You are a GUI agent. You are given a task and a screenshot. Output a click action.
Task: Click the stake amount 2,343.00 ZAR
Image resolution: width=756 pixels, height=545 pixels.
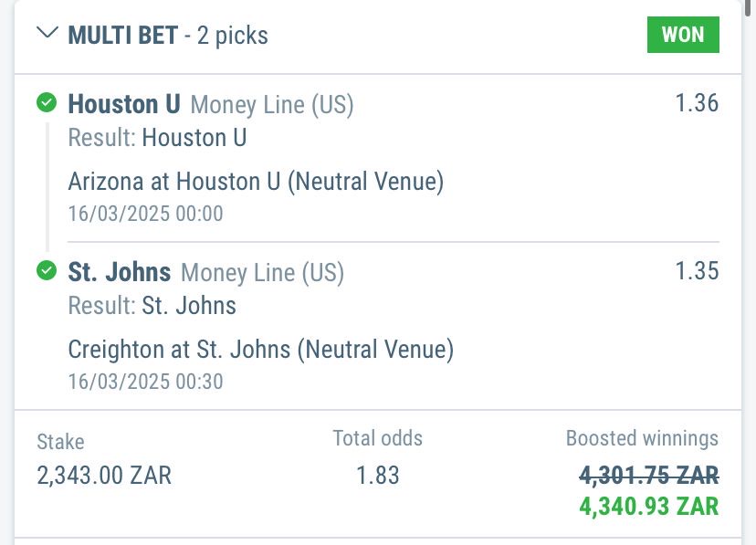tap(104, 476)
